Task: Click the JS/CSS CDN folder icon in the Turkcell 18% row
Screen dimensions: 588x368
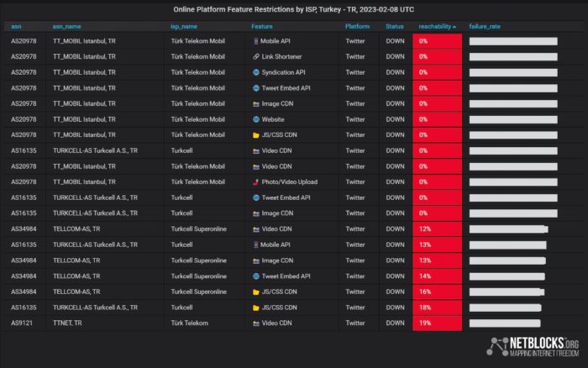Action: coord(256,308)
